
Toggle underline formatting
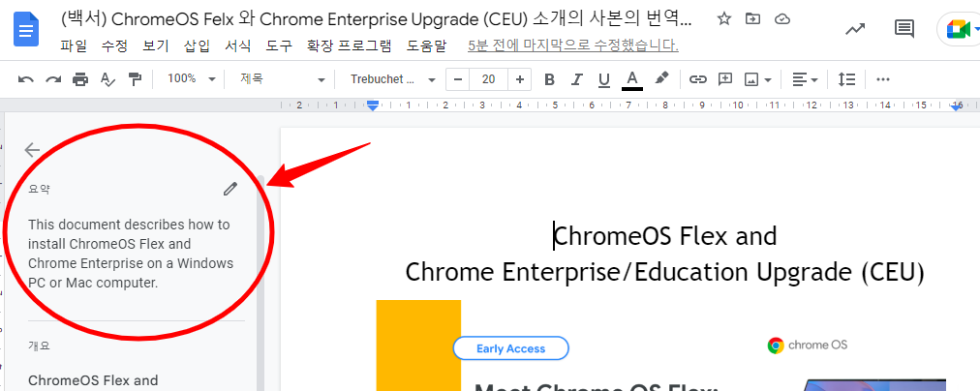[603, 79]
